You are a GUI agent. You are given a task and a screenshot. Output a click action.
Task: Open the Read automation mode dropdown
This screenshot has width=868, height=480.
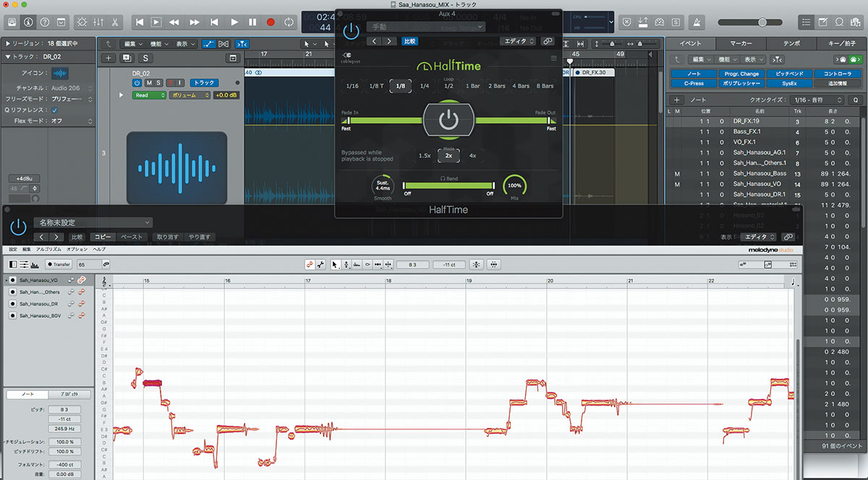pyautogui.click(x=148, y=95)
